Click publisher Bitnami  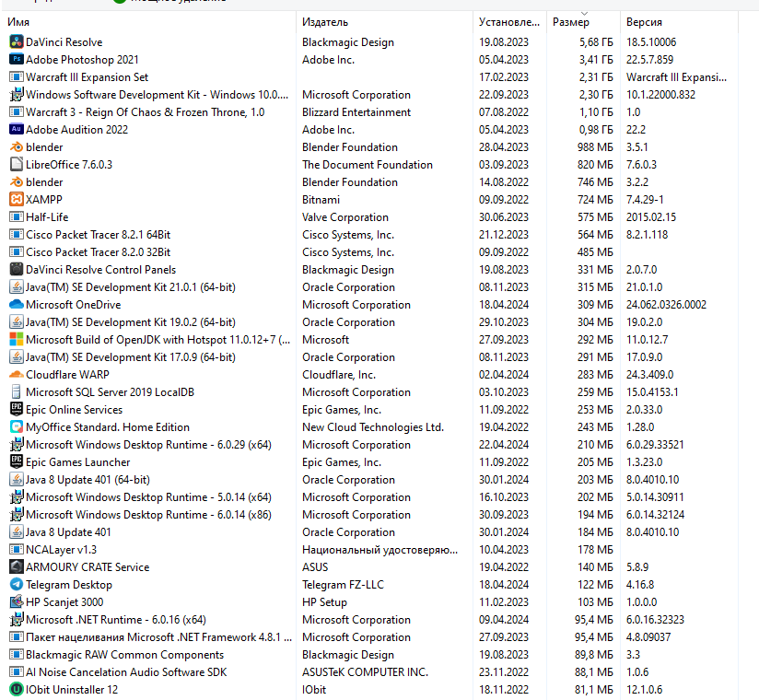[321, 200]
